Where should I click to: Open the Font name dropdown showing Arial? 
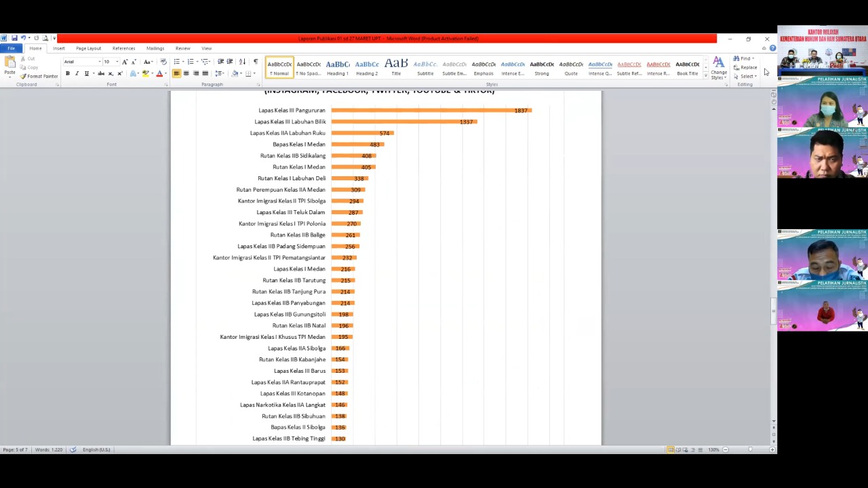(x=101, y=62)
